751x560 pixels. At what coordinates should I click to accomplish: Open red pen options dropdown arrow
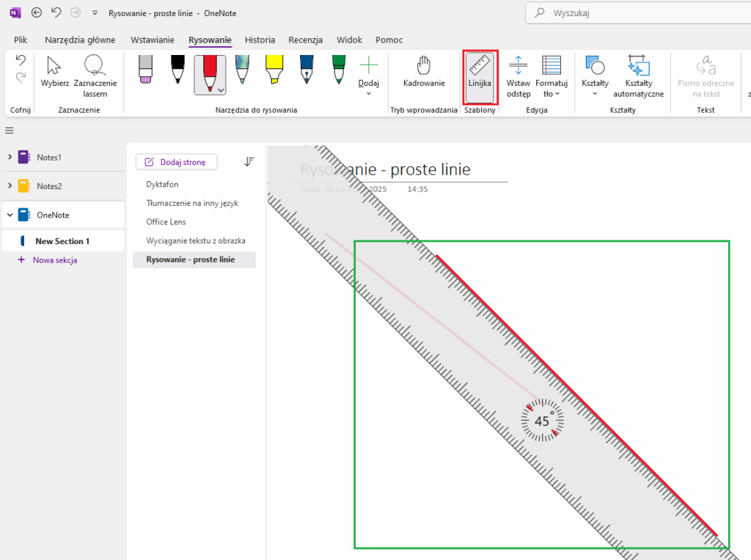[x=221, y=90]
